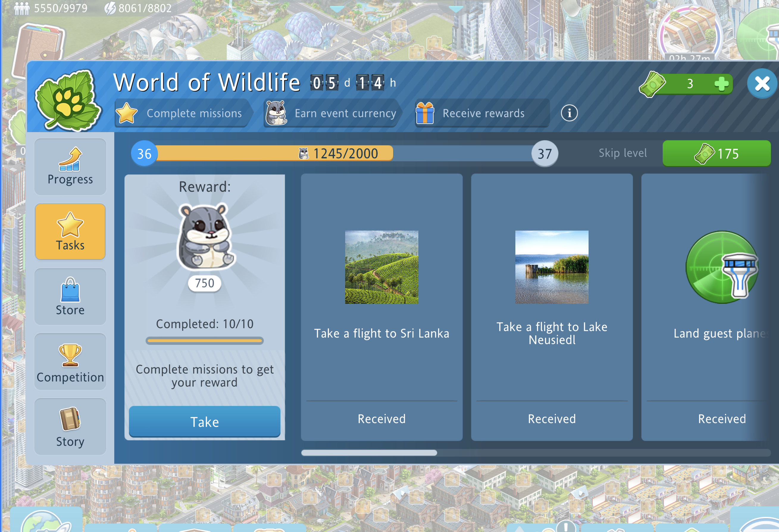Click the Take reward button
This screenshot has height=532, width=779.
tap(204, 421)
